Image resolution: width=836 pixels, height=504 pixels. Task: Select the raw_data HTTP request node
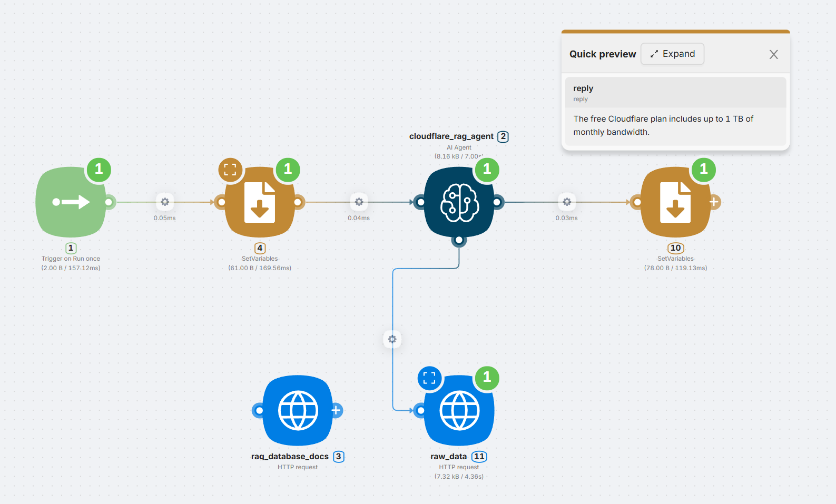point(459,410)
